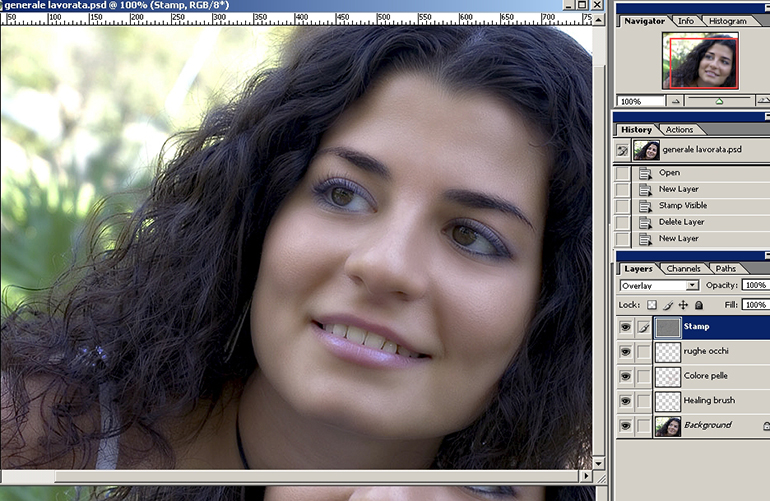The height and width of the screenshot is (501, 770).
Task: Click the Navigator preview thumbnail
Action: (700, 61)
